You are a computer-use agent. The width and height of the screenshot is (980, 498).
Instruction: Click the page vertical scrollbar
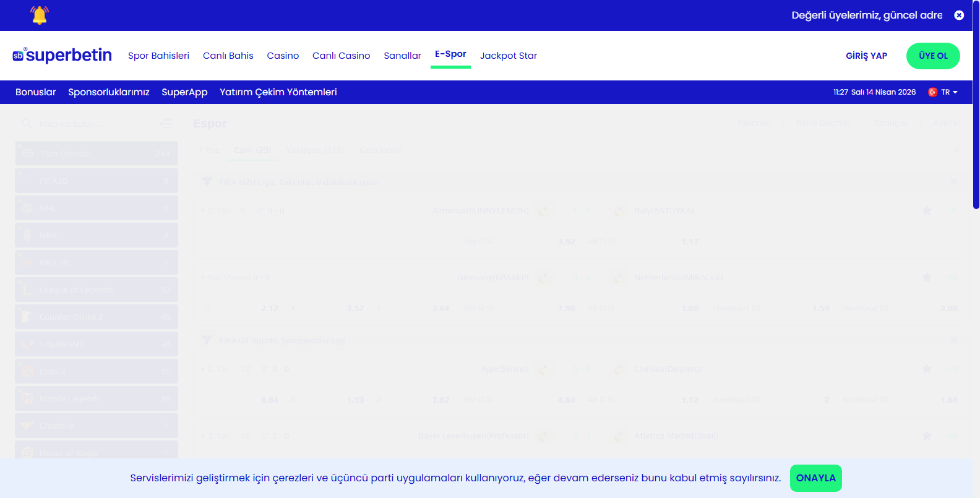pos(976,105)
